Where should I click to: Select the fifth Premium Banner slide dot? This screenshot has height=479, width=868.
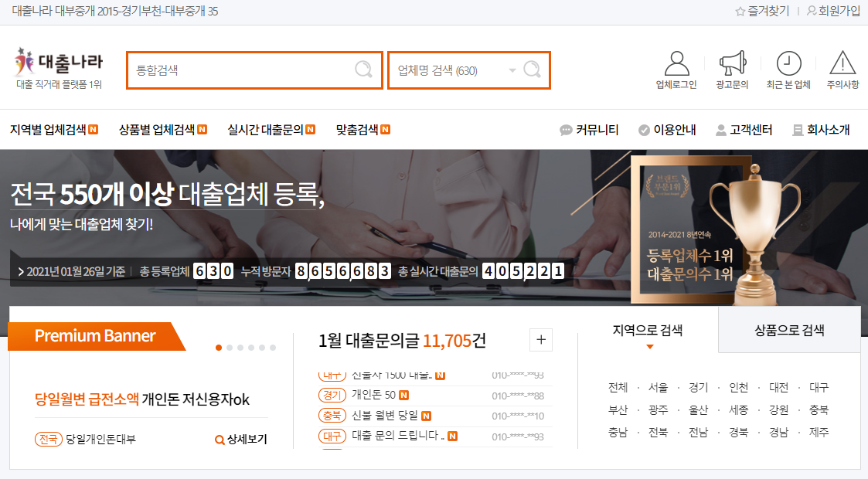point(262,348)
